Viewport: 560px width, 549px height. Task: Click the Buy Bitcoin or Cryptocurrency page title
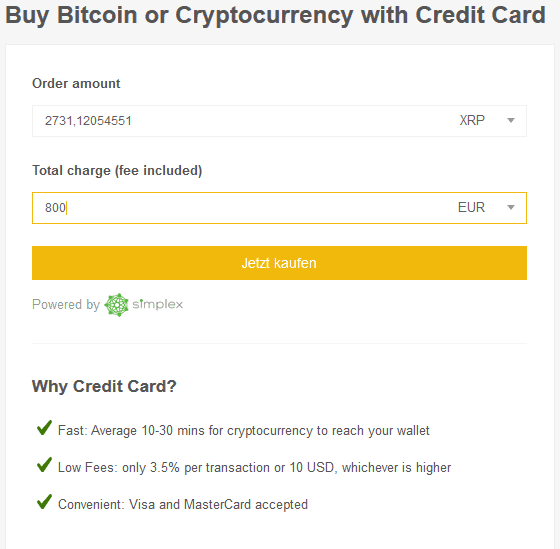[275, 15]
